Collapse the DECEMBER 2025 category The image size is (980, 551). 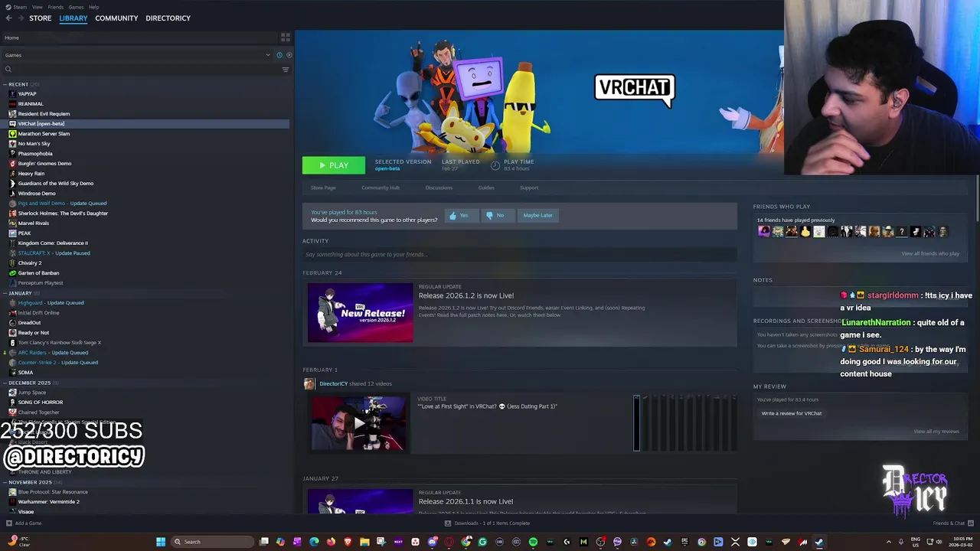click(x=5, y=383)
